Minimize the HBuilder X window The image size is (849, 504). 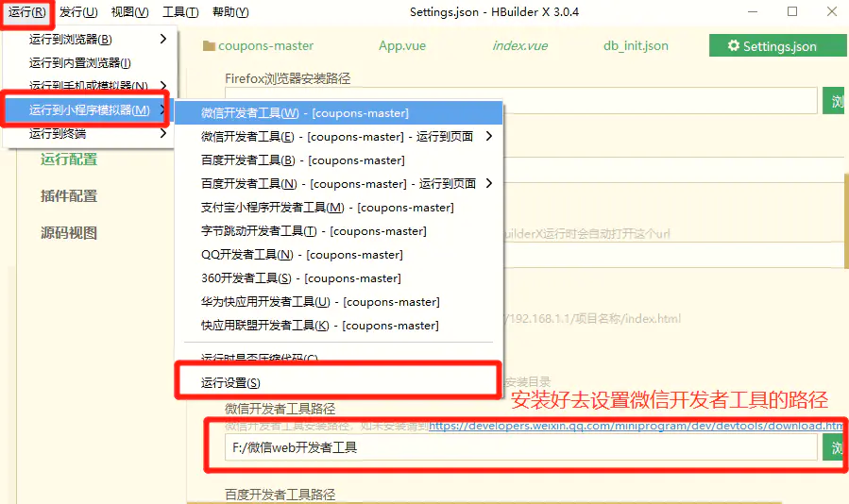753,11
